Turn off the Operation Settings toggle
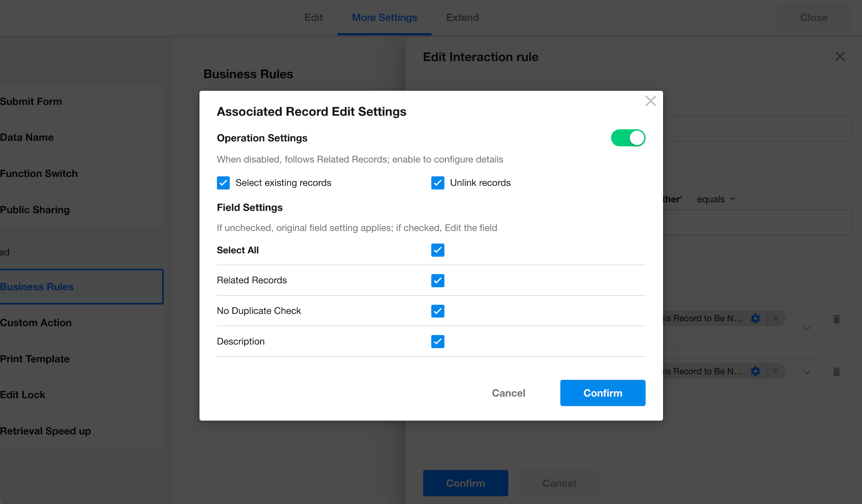862x504 pixels. (x=628, y=138)
